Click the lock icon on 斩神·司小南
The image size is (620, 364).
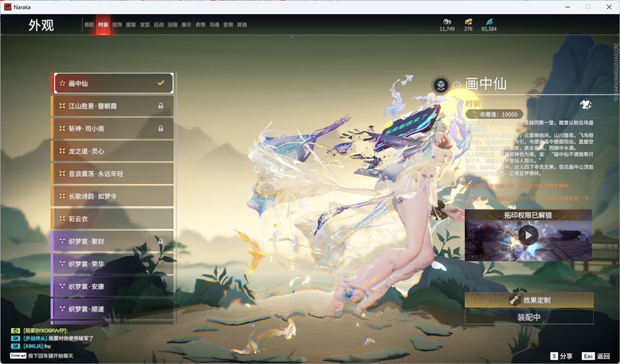(161, 128)
